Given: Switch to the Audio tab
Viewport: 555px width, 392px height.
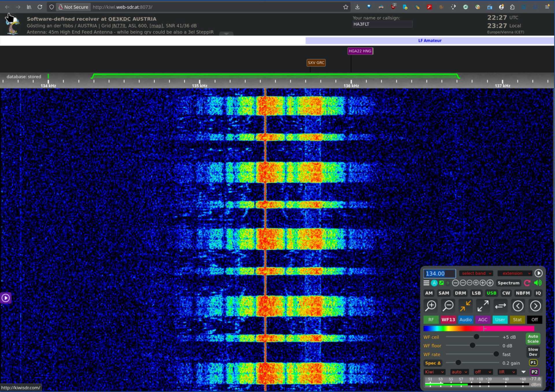Looking at the screenshot, I should [x=465, y=319].
